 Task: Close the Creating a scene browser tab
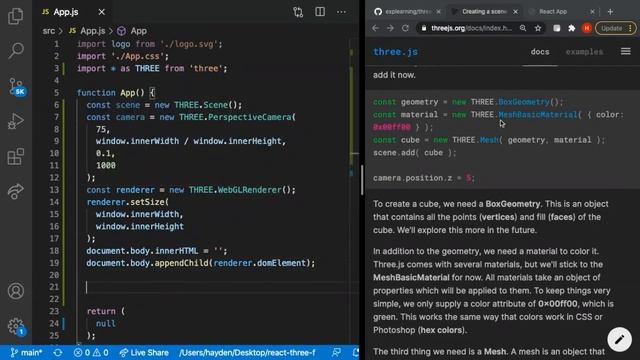point(515,11)
